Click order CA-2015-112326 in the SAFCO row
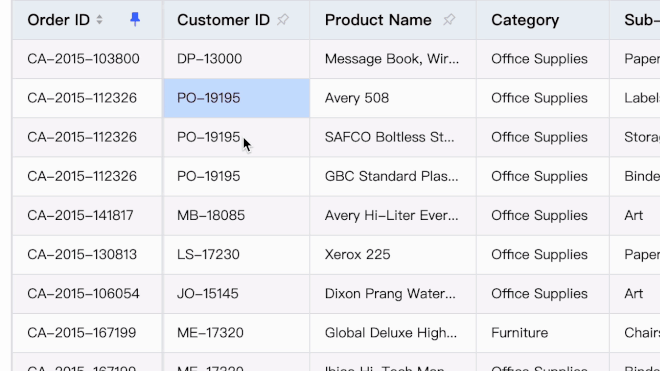The height and width of the screenshot is (371, 660). click(x=88, y=137)
